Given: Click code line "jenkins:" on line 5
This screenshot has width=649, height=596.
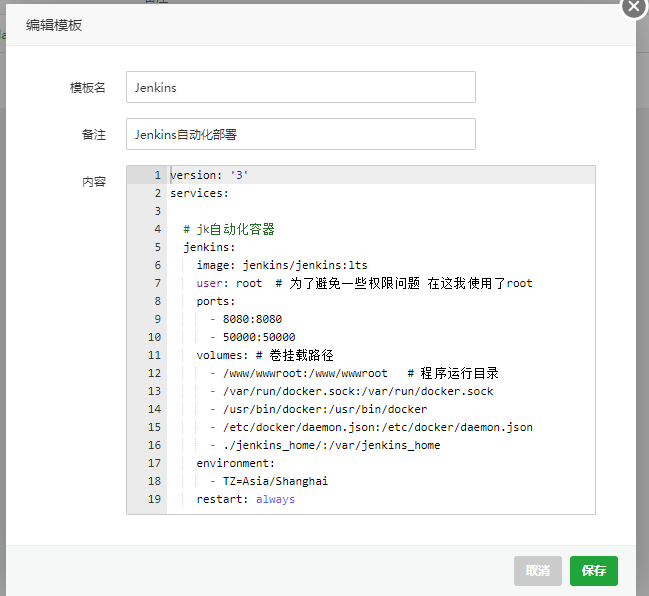Looking at the screenshot, I should click(x=209, y=247).
